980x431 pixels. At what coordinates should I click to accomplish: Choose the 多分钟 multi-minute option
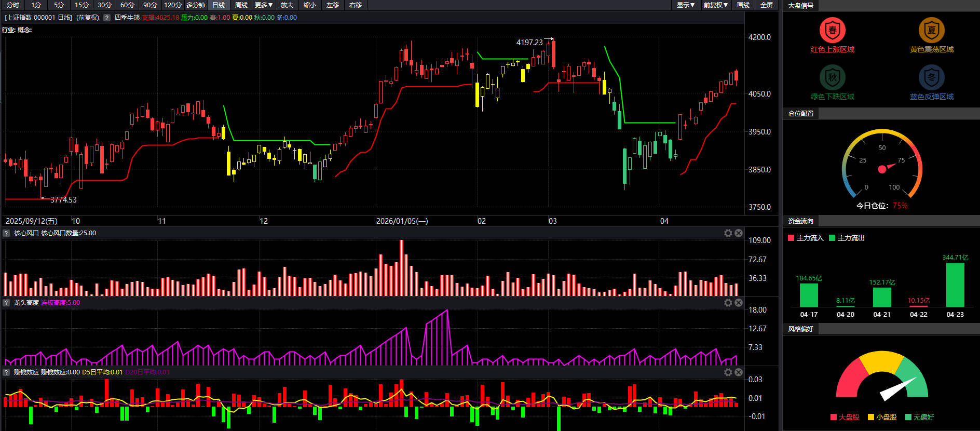tap(196, 5)
